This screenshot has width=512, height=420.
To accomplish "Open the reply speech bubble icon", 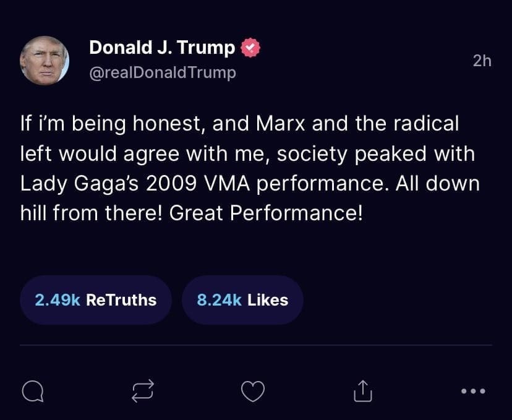I will (x=32, y=390).
